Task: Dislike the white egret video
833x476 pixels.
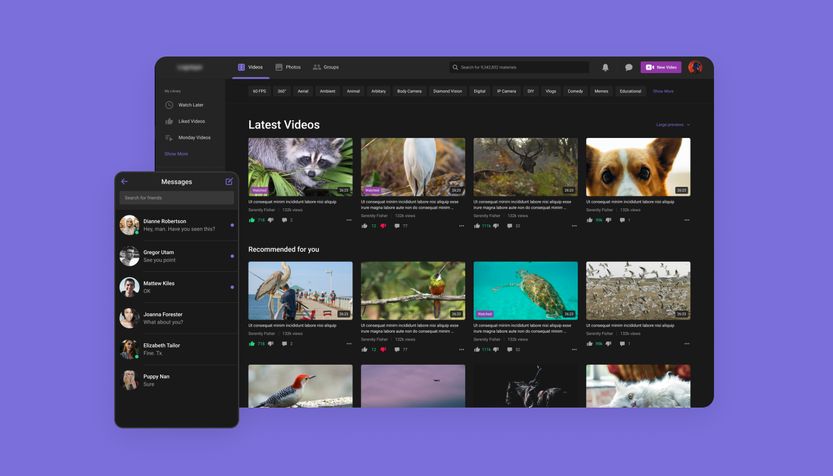Action: [x=383, y=225]
